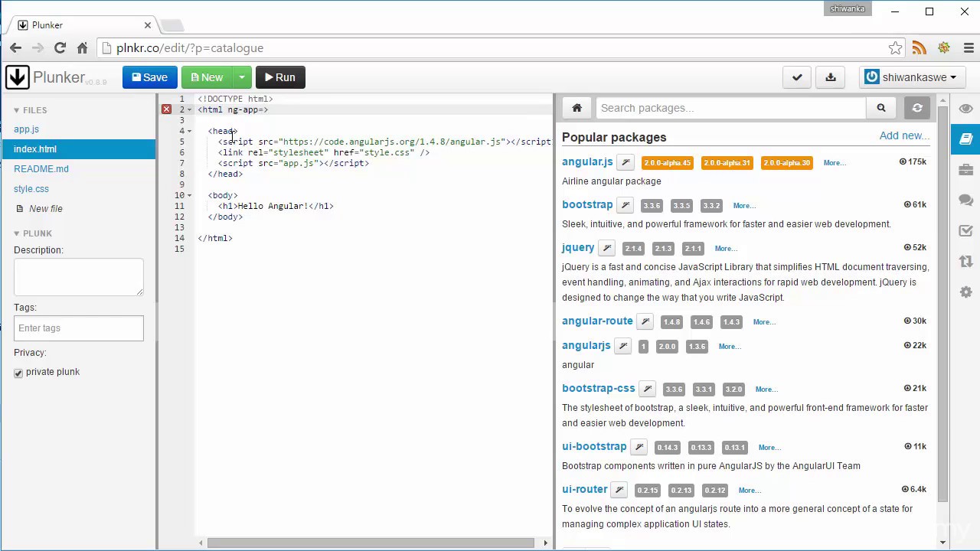Select ui-router version 0.2.15
Screen dimensions: 980x551
pos(647,491)
